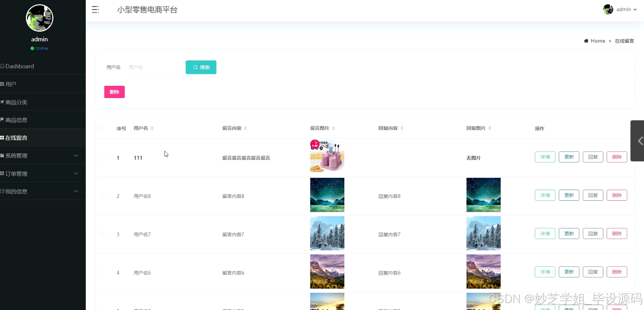Click 更新 for user 111
This screenshot has height=310, width=644.
coord(569,157)
